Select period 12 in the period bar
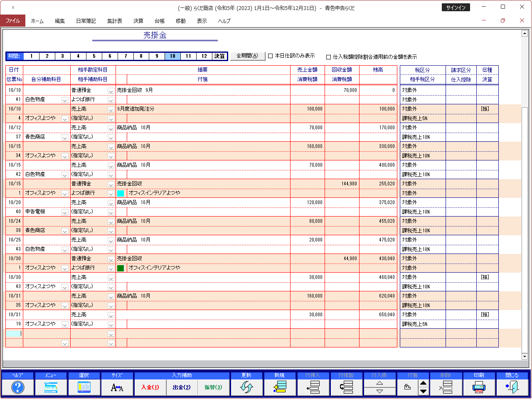Viewport: 532px width, 399px height. [x=204, y=56]
